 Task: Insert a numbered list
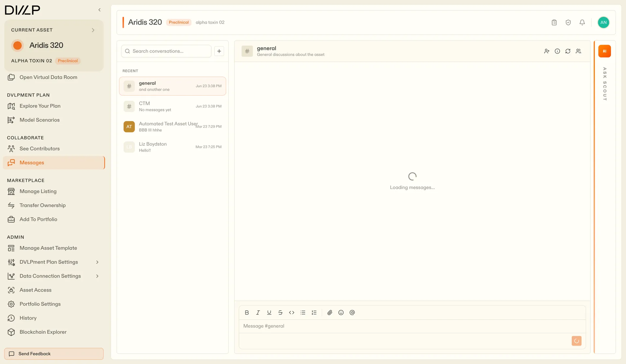pos(314,313)
